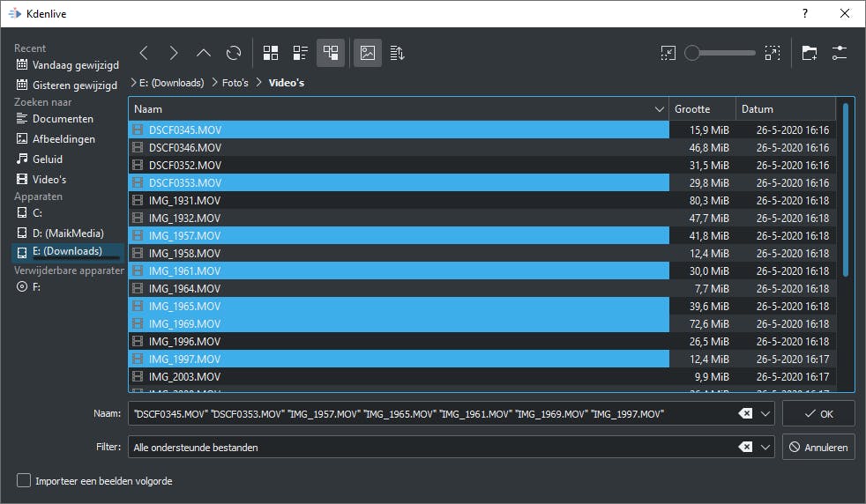Create a new folder

[809, 53]
